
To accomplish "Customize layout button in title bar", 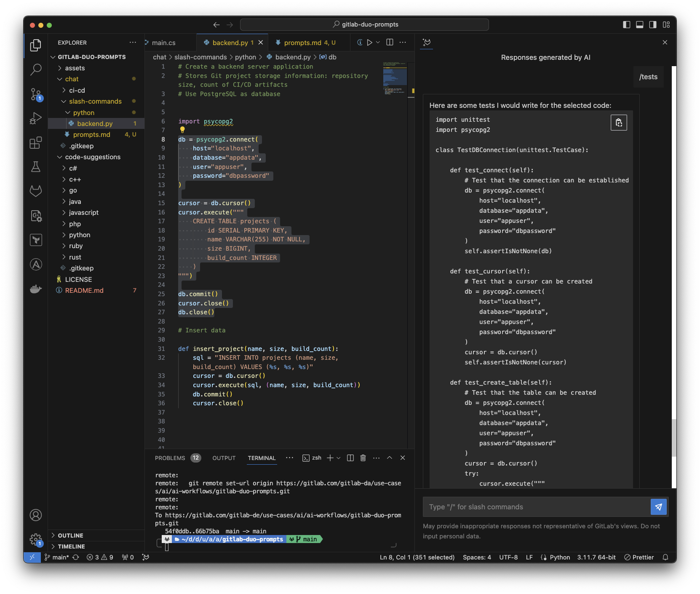I will 666,25.
